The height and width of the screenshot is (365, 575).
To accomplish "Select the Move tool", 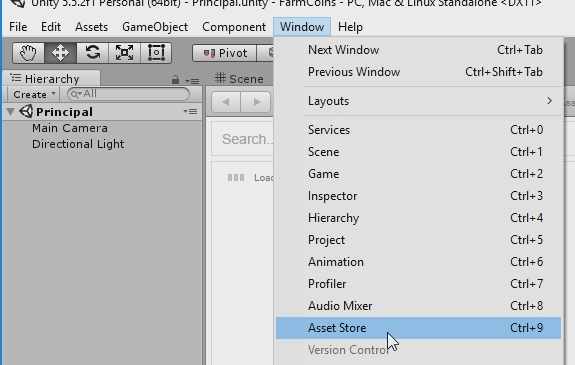I will click(x=60, y=53).
